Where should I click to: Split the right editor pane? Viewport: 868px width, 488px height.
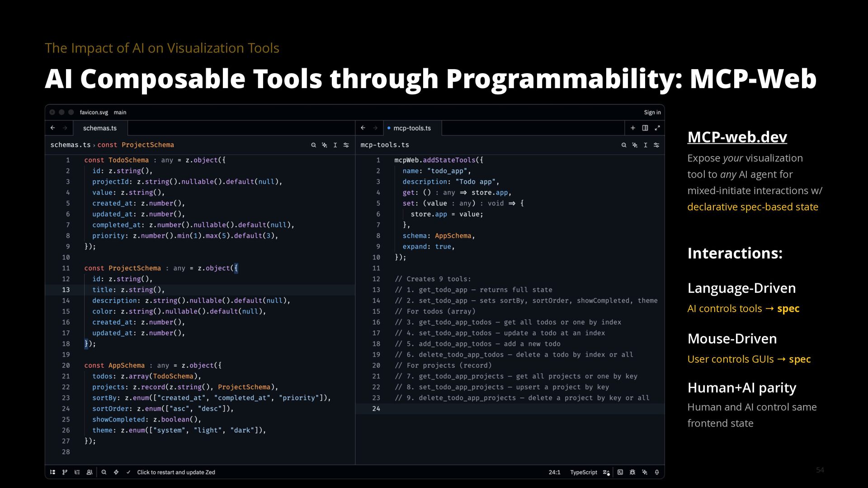click(x=645, y=128)
